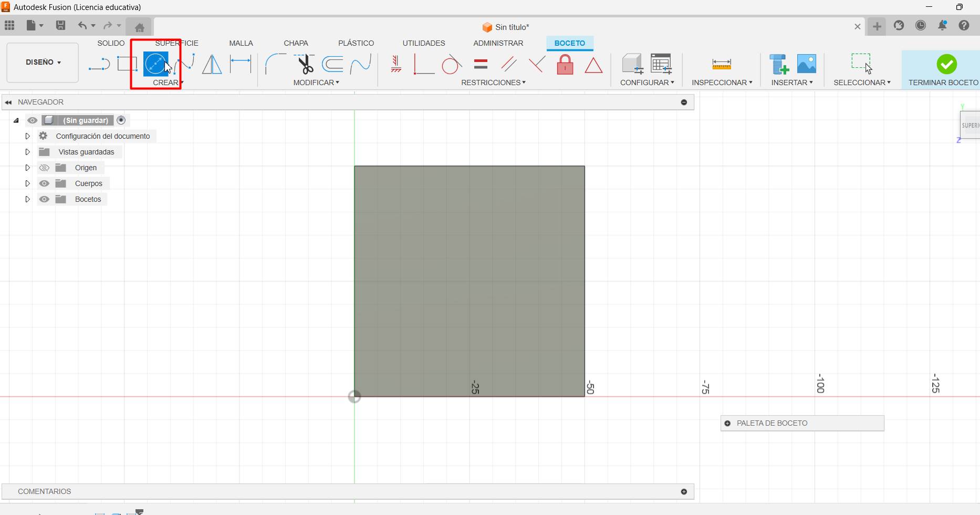Open the CREAR dropdown menu
980x515 pixels.
point(168,83)
